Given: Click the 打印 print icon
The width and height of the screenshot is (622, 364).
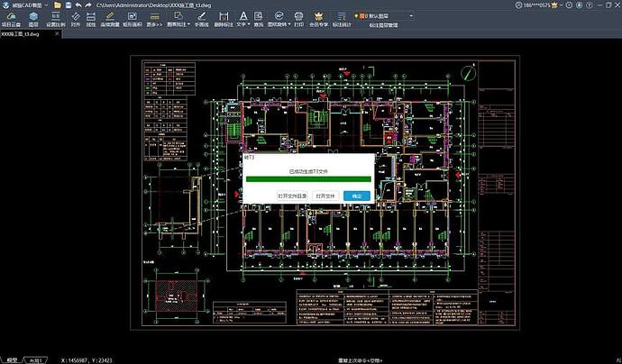Looking at the screenshot, I should click(x=299, y=19).
